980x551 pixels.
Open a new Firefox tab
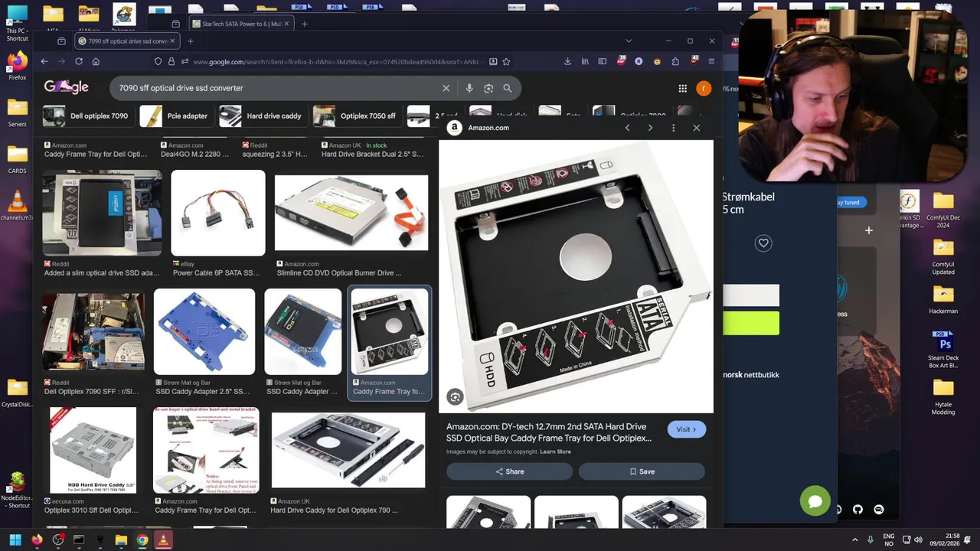click(191, 41)
